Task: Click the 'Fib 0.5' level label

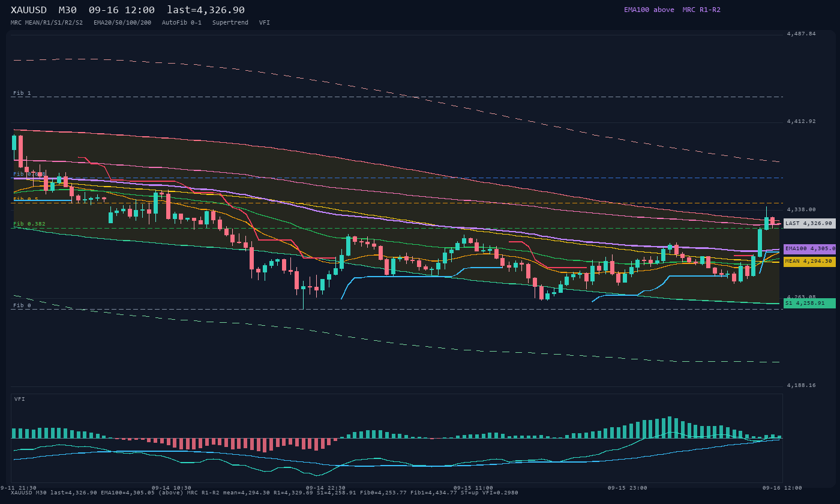Action: pyautogui.click(x=26, y=199)
